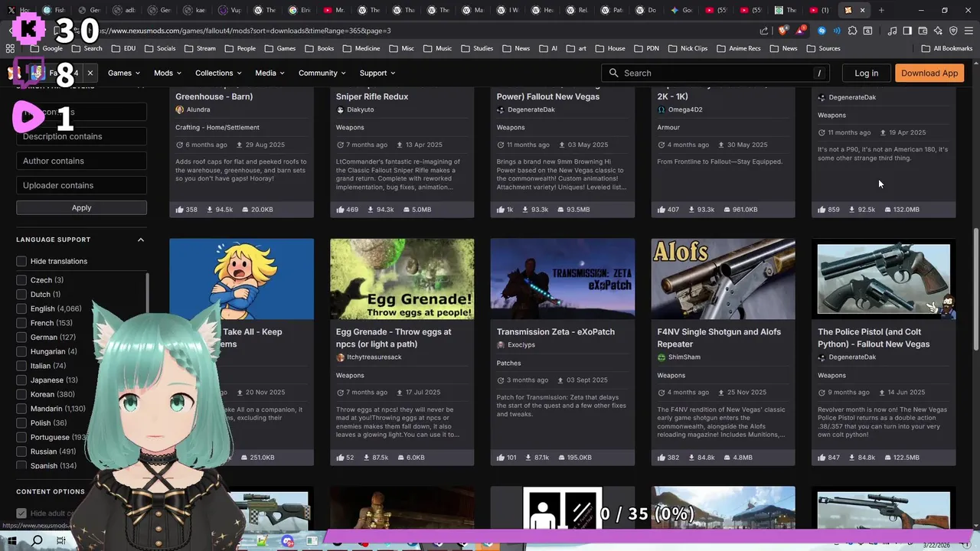Open the extensions puzzle-piece icon
The image size is (980, 551).
tap(852, 31)
